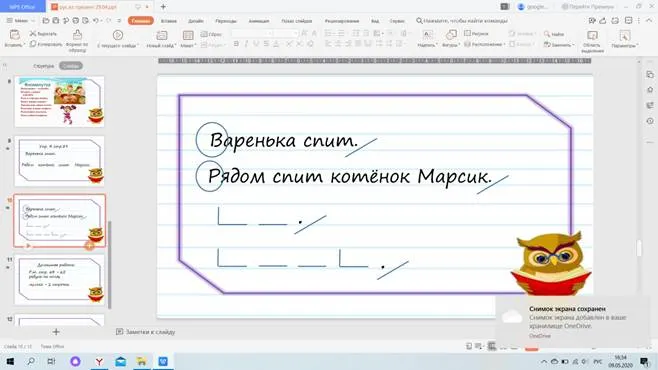
Task: Open the Selection Pane (Область выделения) icon
Action: click(x=593, y=35)
